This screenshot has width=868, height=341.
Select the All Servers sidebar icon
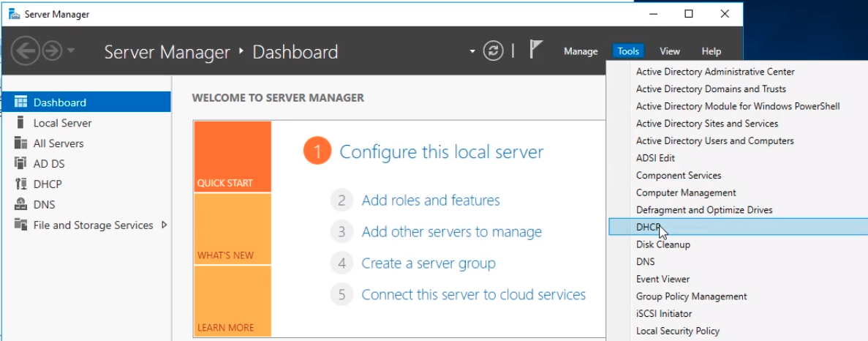pos(20,143)
